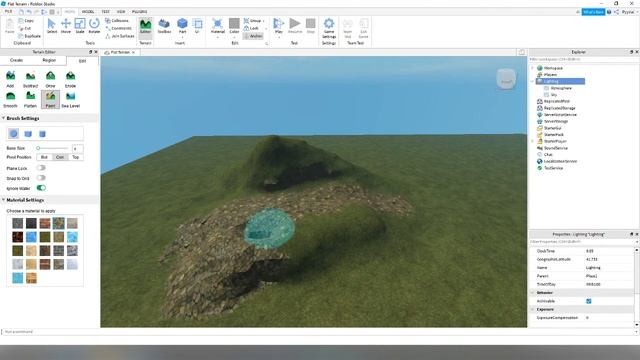Click the Lock button

click(251, 28)
